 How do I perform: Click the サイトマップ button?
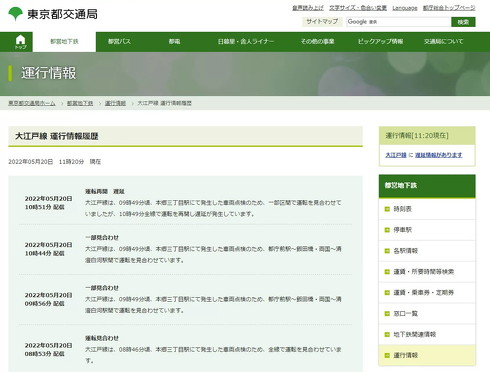(322, 22)
